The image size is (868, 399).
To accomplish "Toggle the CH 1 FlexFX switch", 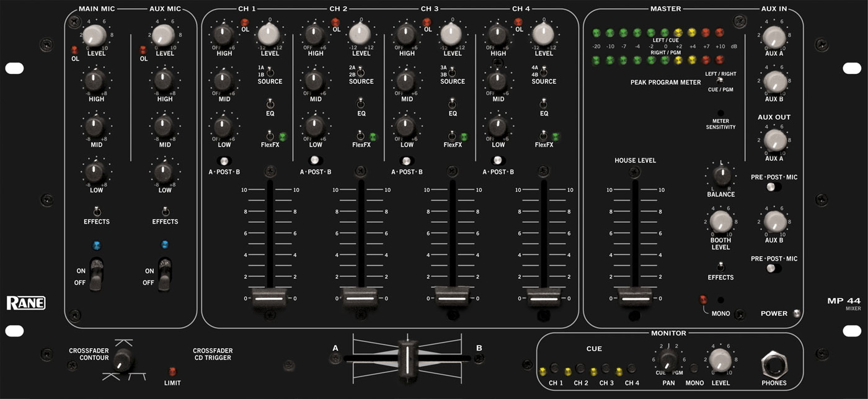I will click(270, 136).
